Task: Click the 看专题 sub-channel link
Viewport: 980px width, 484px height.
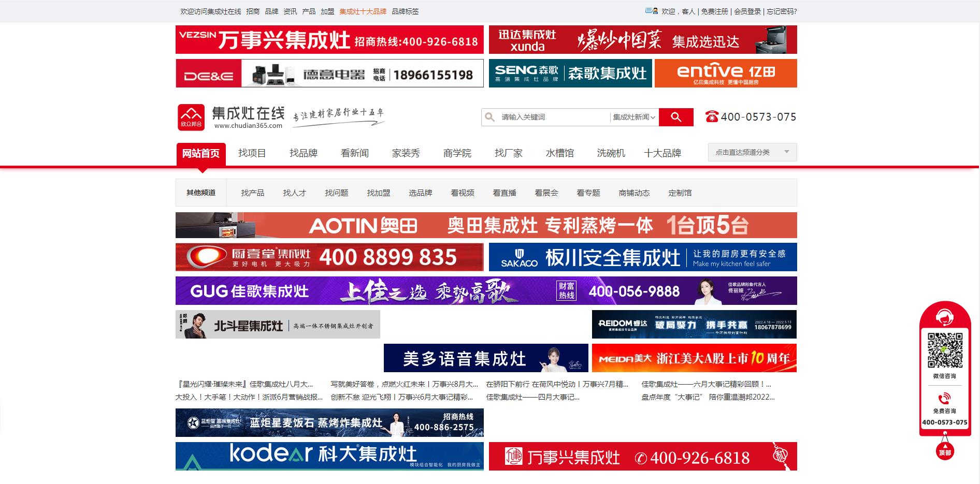Action: click(x=588, y=193)
